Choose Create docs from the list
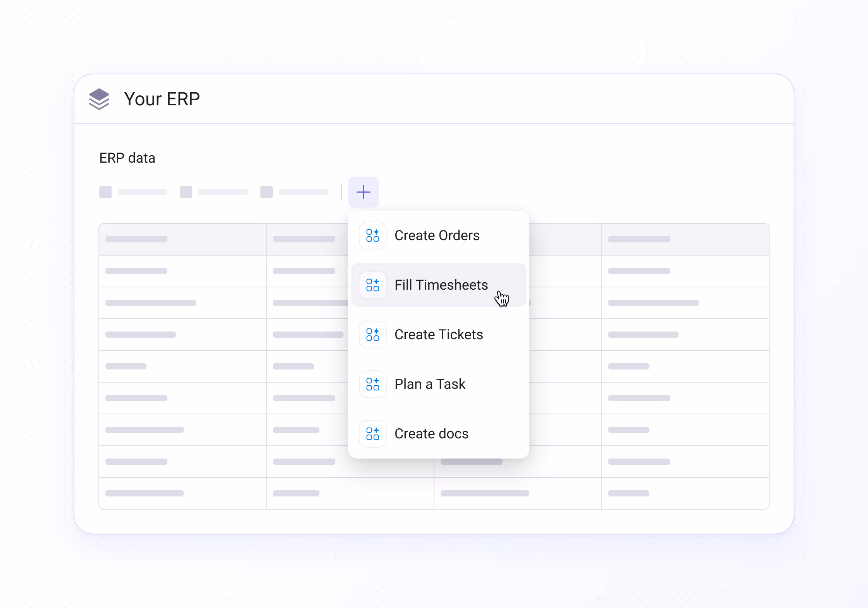This screenshot has height=608, width=868. 431,434
